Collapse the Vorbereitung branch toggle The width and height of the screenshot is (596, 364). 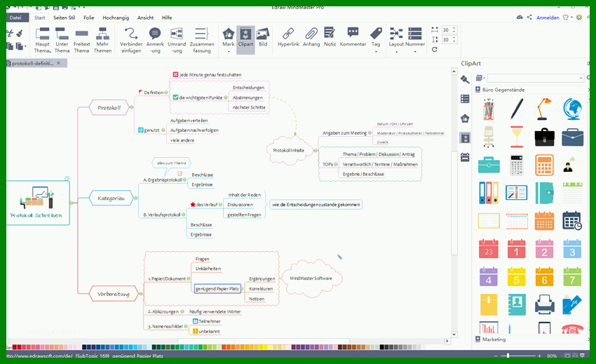tap(141, 294)
